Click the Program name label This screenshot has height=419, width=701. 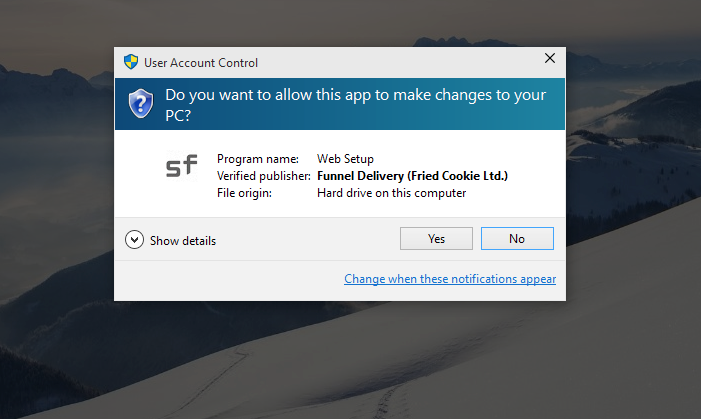[258, 159]
